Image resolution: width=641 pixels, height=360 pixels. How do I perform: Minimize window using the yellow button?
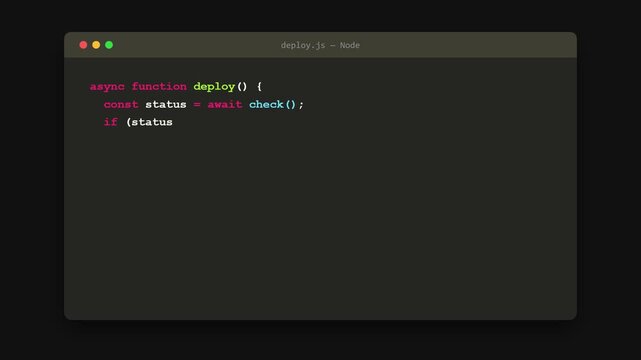point(96,45)
